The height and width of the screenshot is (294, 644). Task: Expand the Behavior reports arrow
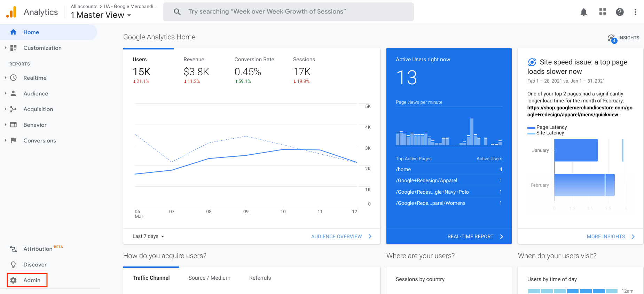coord(5,125)
